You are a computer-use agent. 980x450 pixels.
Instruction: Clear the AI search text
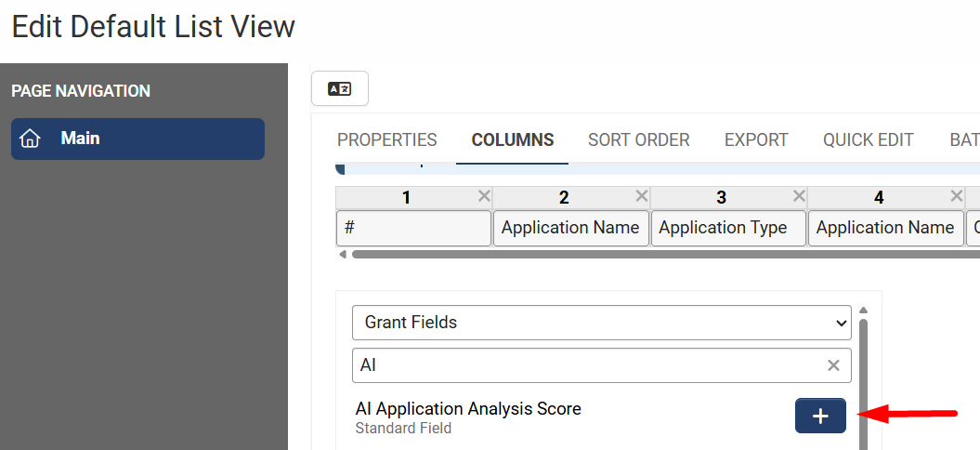tap(833, 365)
